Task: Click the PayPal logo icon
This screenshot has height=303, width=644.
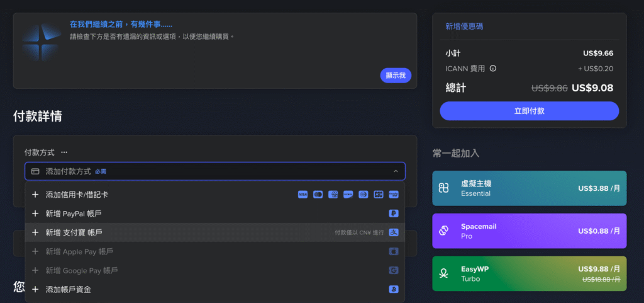Action: tap(394, 214)
